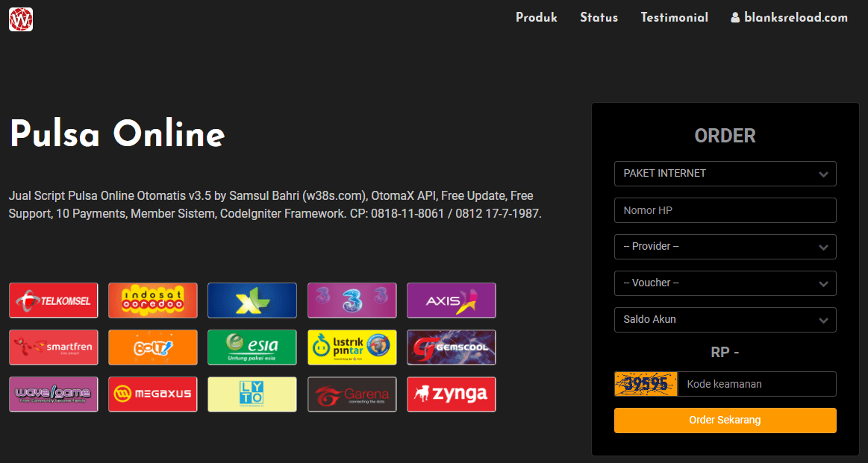Open the Produk menu item

pos(537,18)
